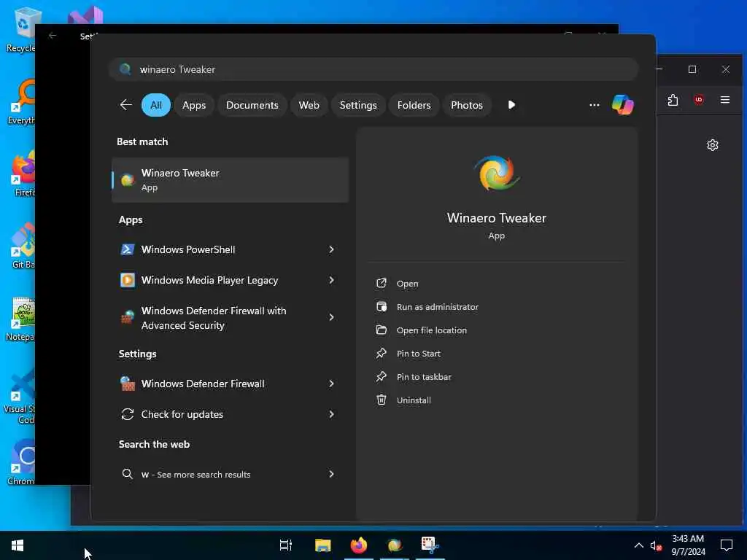Select the Folders filter tab
Screen dimensions: 747x560
coord(414,105)
